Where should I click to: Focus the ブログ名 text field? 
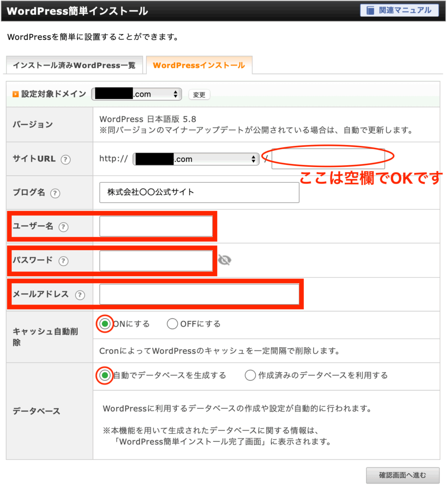tap(199, 193)
